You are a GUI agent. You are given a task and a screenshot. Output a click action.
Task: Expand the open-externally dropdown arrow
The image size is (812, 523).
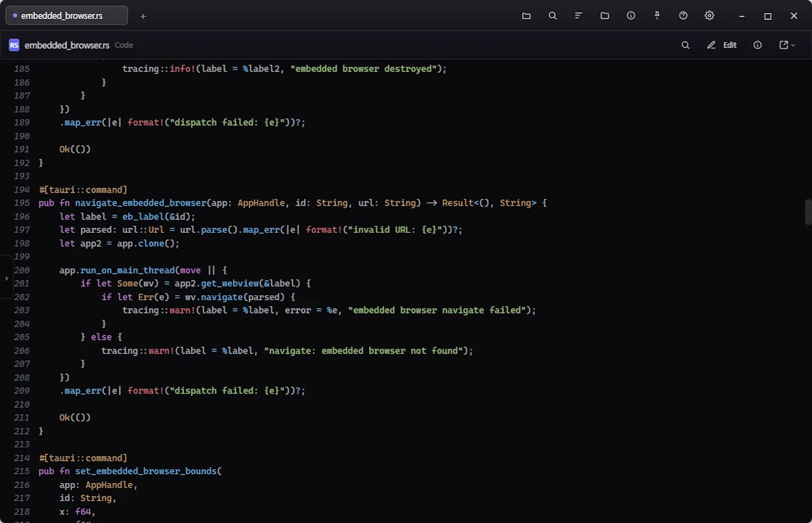[793, 45]
